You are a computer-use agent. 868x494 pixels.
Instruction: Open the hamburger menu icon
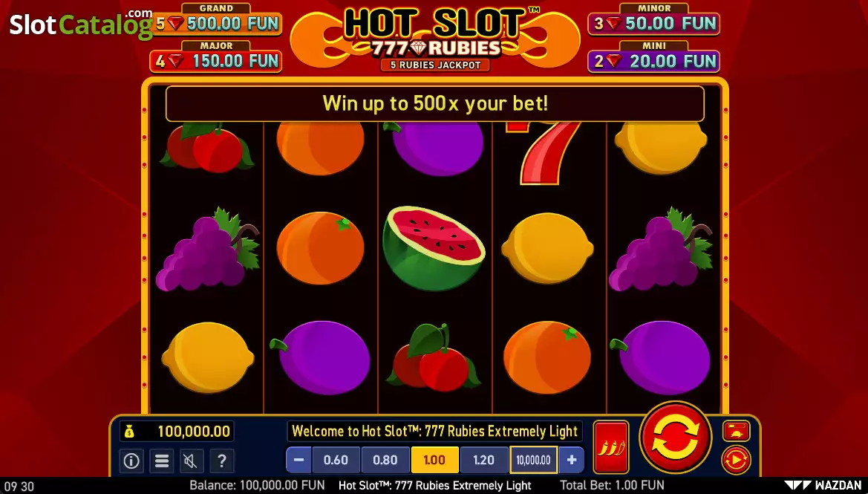click(162, 461)
